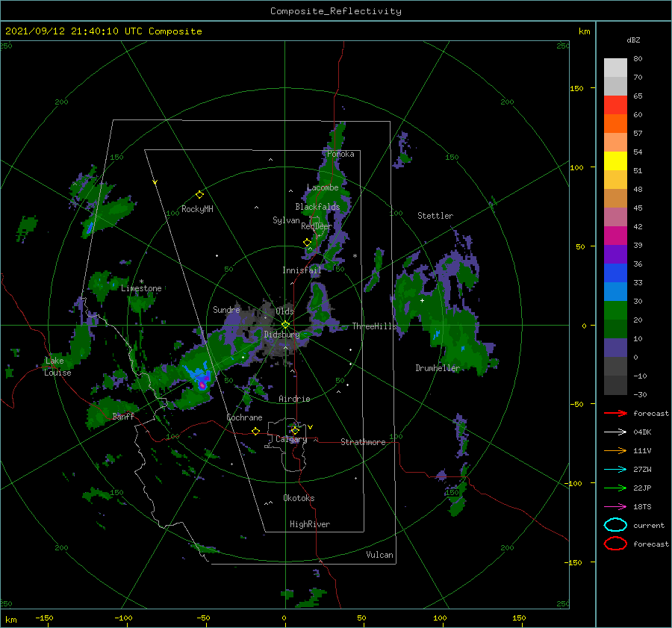Viewport: 672px width, 628px height.
Task: Click the Blackfalds city label
Action: (317, 207)
